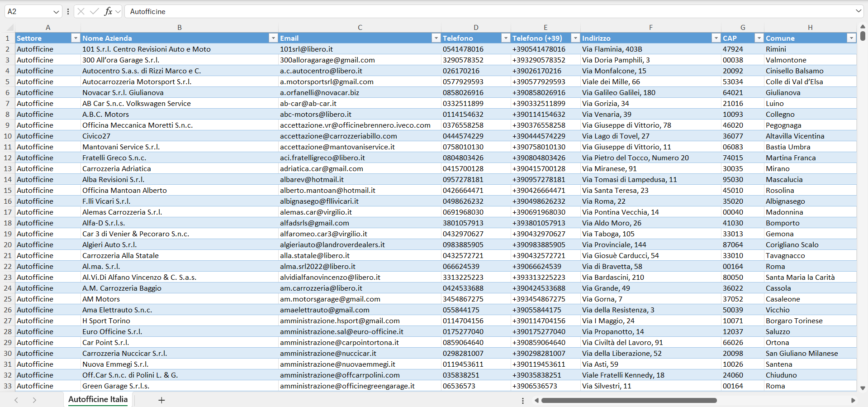Click the previous sheet navigation arrow
Viewport: 868px width, 407px height.
coord(16,400)
